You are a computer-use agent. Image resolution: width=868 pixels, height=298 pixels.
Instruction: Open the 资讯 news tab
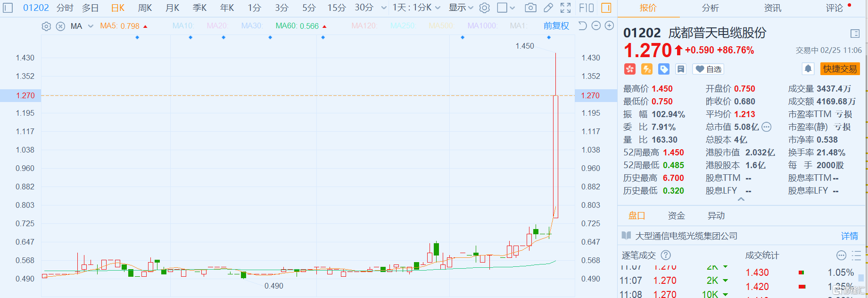pyautogui.click(x=772, y=8)
